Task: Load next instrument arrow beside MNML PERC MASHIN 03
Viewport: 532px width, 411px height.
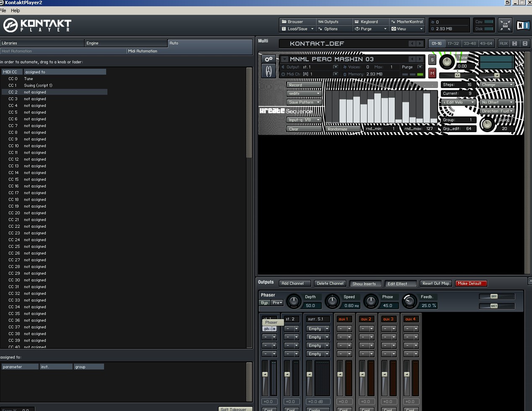Action: [420, 59]
